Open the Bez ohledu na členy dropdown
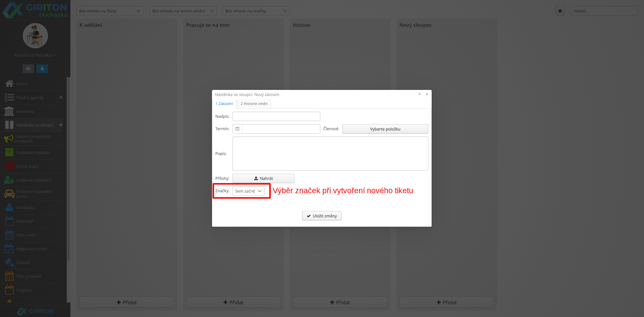The image size is (644, 317). [110, 11]
